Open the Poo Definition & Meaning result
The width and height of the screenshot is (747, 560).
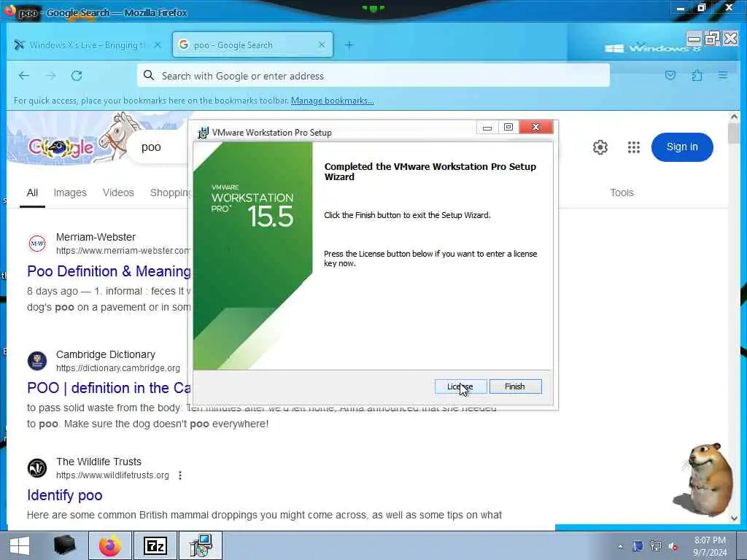[109, 271]
